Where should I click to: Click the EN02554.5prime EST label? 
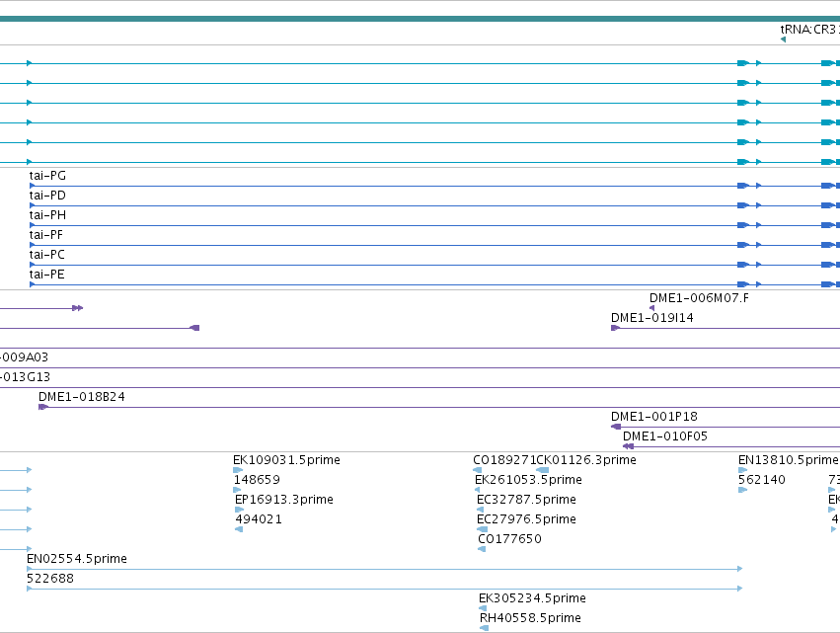coord(77,559)
